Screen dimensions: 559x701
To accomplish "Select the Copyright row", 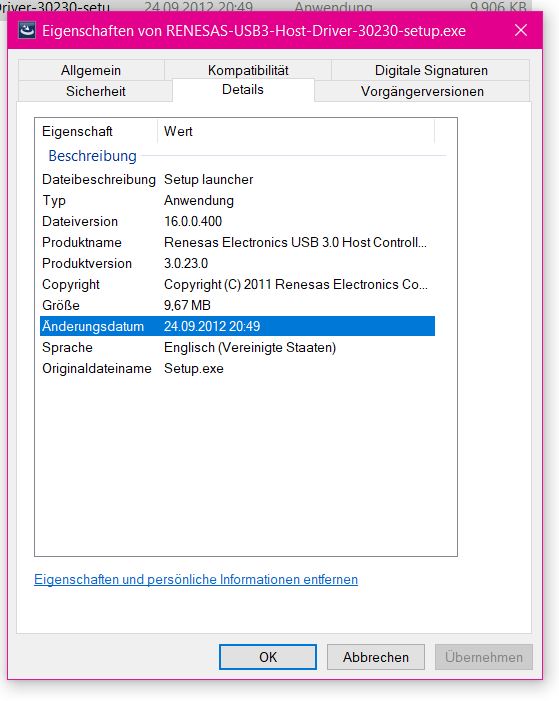I will click(x=237, y=284).
